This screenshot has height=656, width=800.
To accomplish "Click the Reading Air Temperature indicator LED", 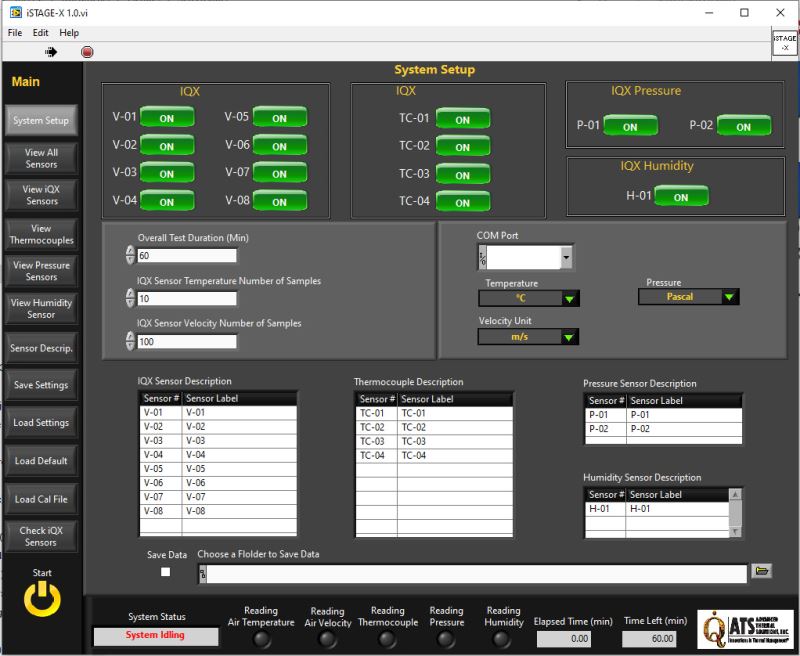I will 262,639.
